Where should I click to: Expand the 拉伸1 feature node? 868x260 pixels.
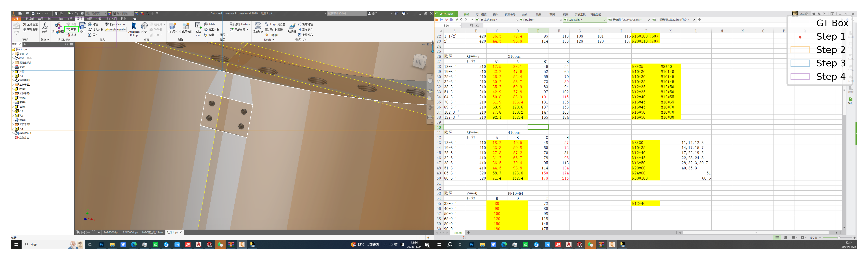coord(13,71)
